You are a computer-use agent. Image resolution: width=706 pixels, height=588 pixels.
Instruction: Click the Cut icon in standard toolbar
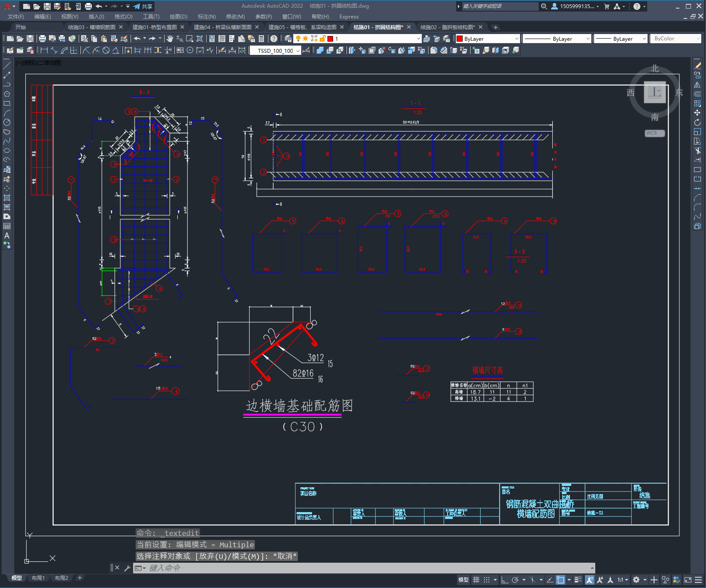point(85,39)
